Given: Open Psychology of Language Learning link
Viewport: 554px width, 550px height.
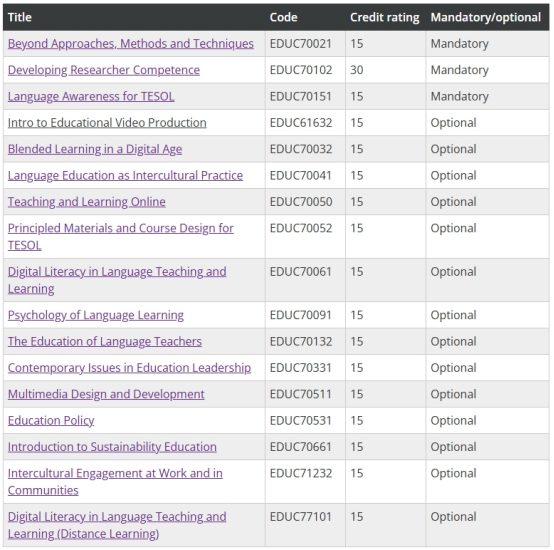Looking at the screenshot, I should pos(96,315).
